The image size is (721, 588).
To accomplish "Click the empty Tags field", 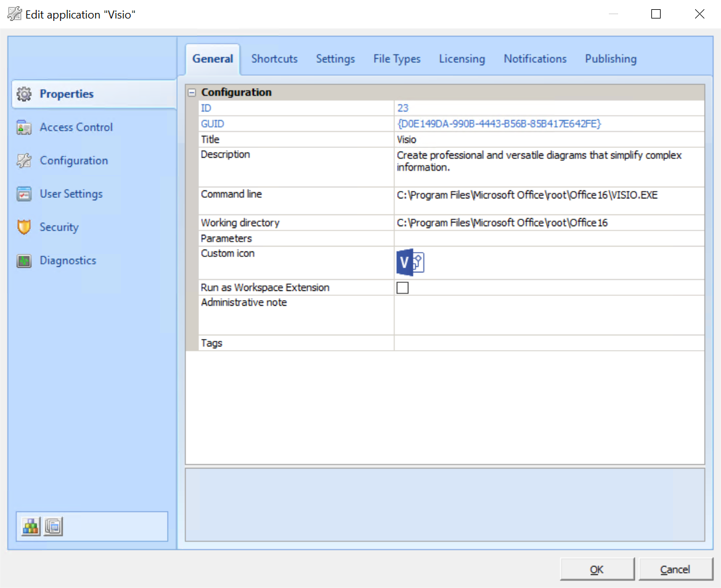I will click(x=549, y=343).
